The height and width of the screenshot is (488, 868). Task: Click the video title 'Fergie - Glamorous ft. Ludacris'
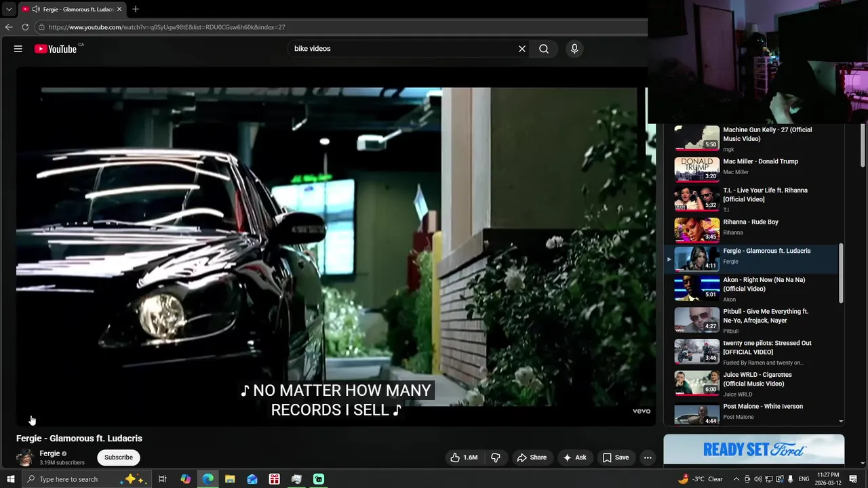pyautogui.click(x=79, y=439)
